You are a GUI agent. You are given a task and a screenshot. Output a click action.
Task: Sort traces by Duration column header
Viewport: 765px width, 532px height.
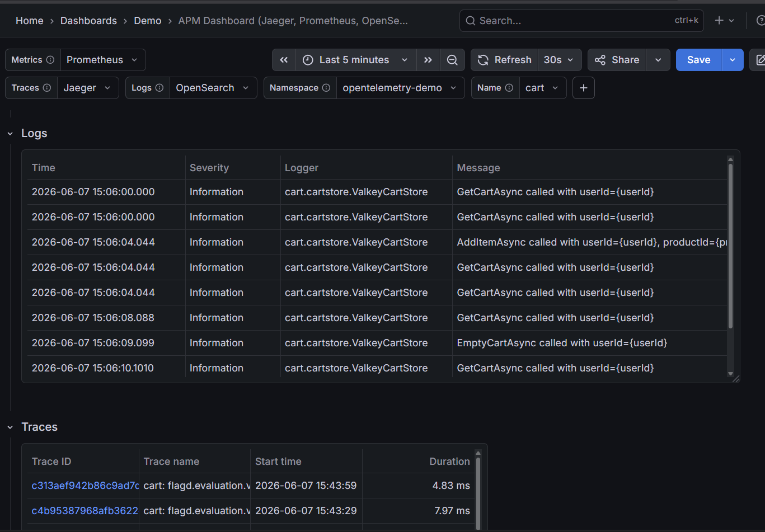click(x=449, y=462)
